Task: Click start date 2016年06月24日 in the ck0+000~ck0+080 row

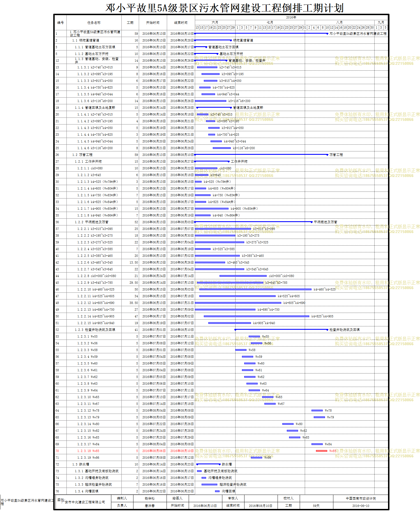Action: (154, 276)
